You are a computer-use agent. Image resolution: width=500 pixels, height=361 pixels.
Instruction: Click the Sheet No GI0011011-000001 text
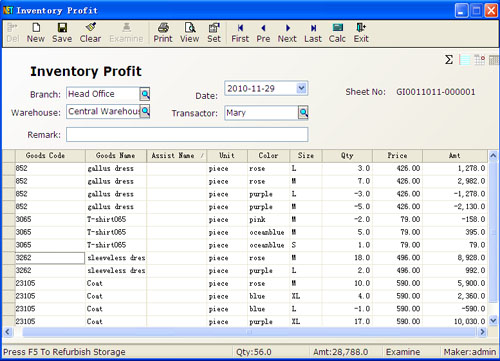[x=435, y=92]
